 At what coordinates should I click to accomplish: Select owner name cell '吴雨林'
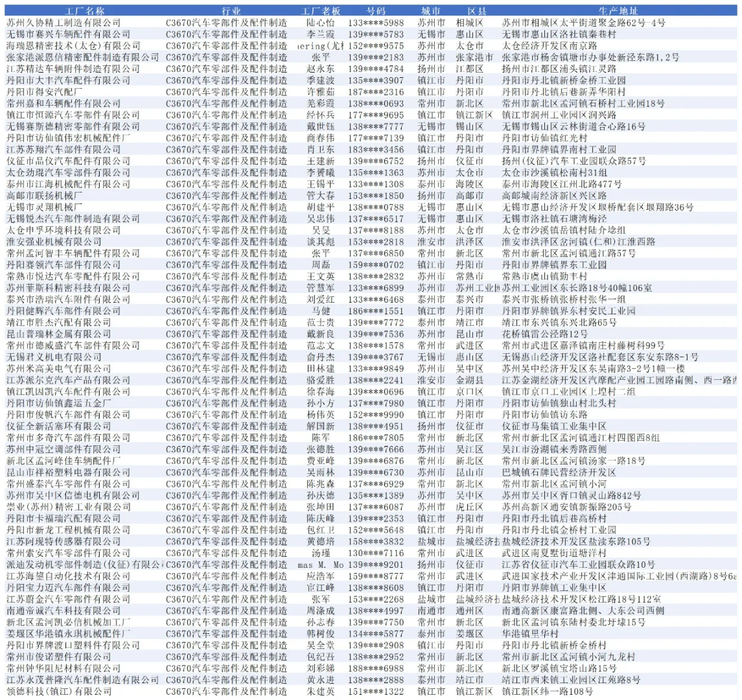tap(320, 472)
